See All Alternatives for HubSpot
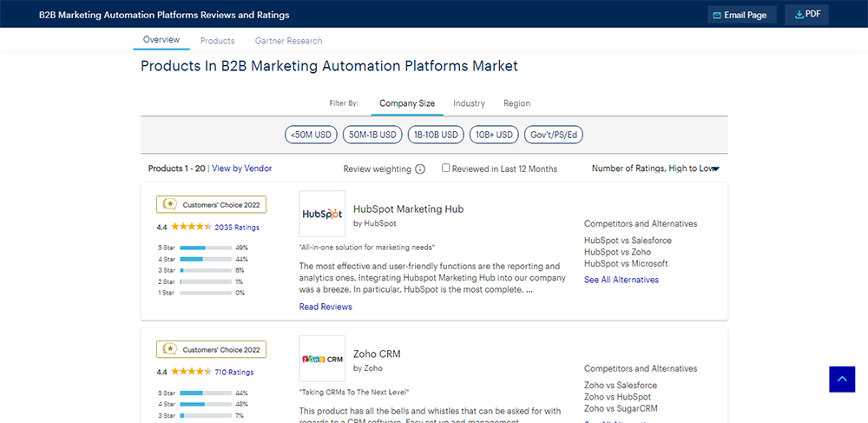Image resolution: width=868 pixels, height=423 pixels. (621, 280)
